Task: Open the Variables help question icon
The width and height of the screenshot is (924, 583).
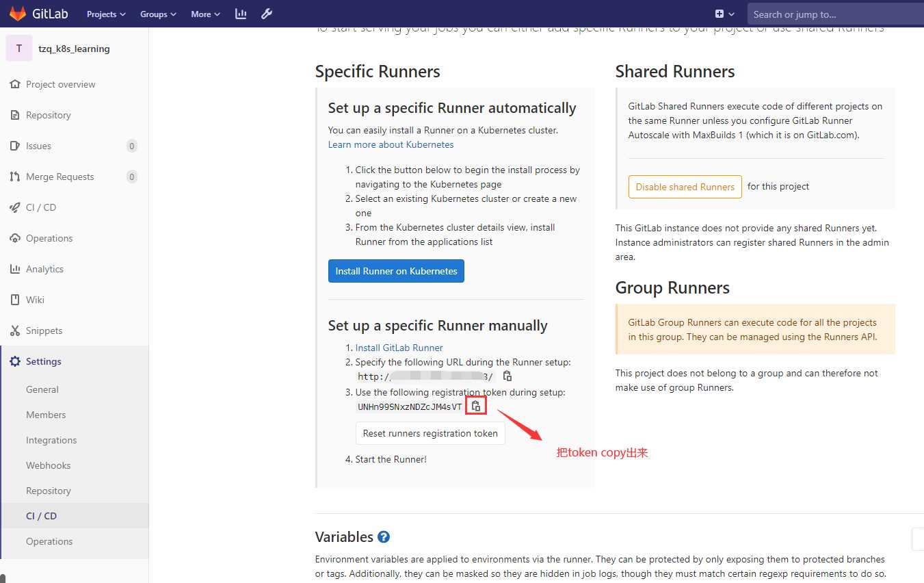Action: point(384,537)
